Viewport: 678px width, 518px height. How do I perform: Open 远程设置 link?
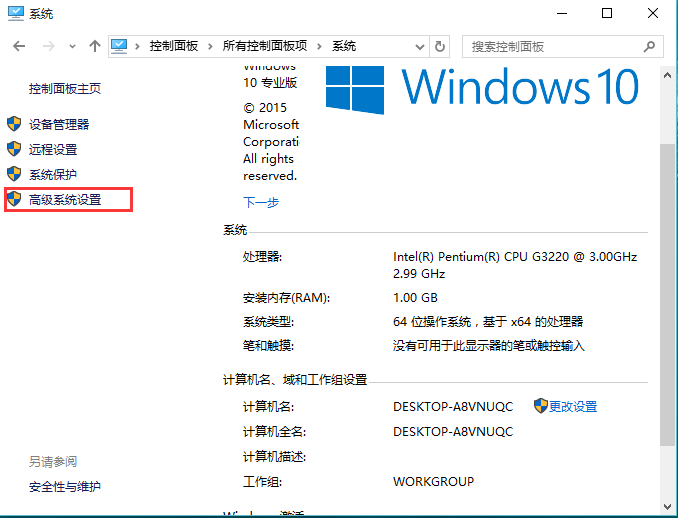[53, 150]
